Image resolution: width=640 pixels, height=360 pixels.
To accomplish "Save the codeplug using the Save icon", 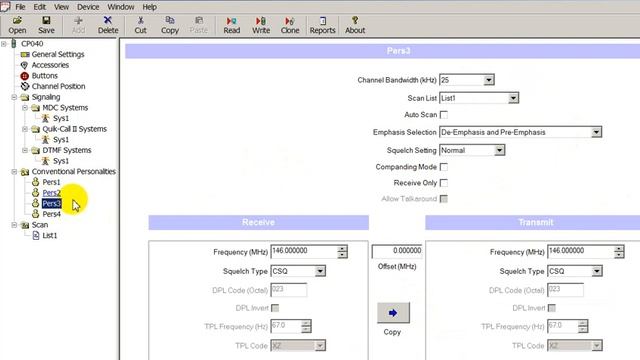I will [x=46, y=25].
